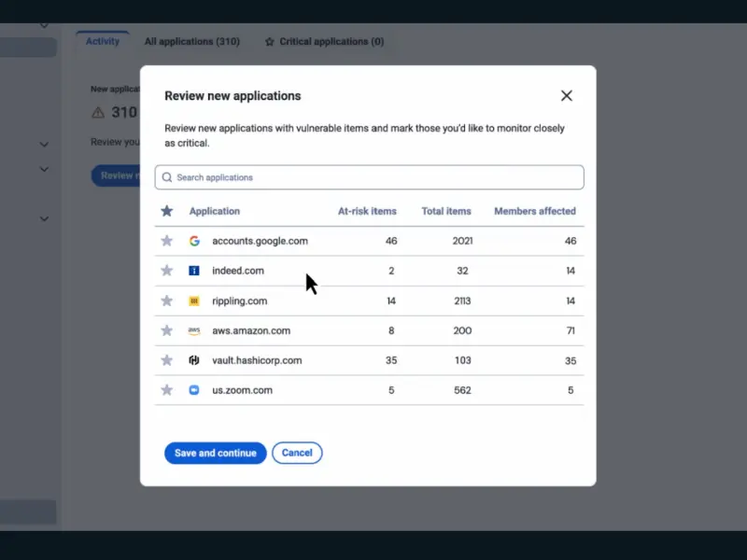The height and width of the screenshot is (560, 747).
Task: Mark indeed.com as critical with star
Action: pos(167,271)
